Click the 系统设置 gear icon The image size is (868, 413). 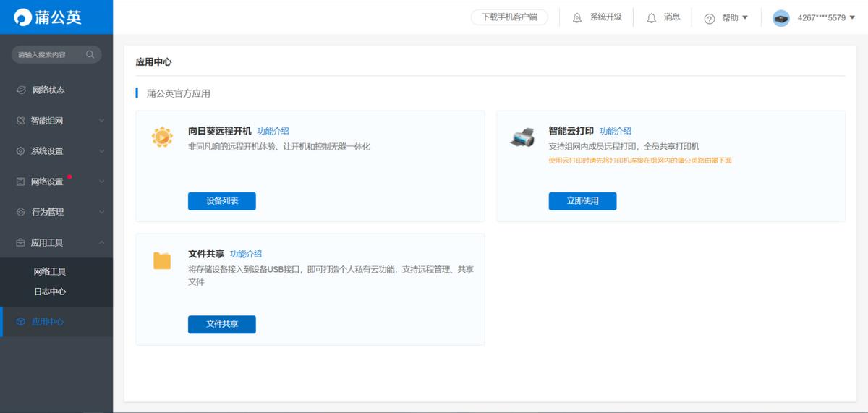(x=21, y=151)
